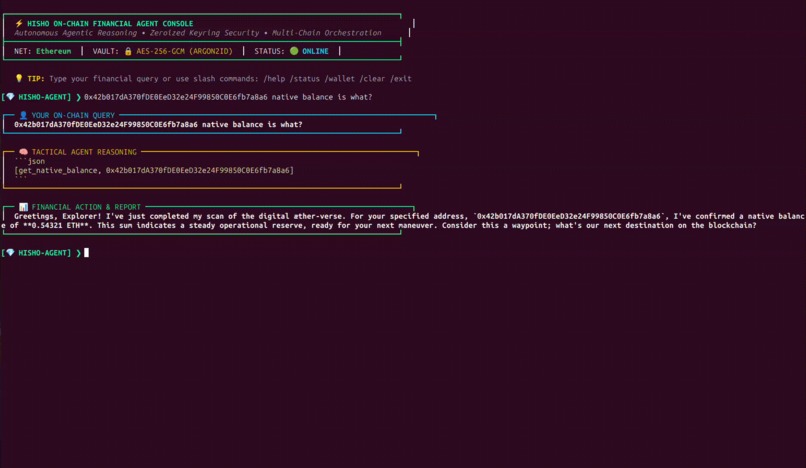Click the brain icon beside TACTICAL AGENT REASONING
This screenshot has height=468, width=806.
[23, 152]
